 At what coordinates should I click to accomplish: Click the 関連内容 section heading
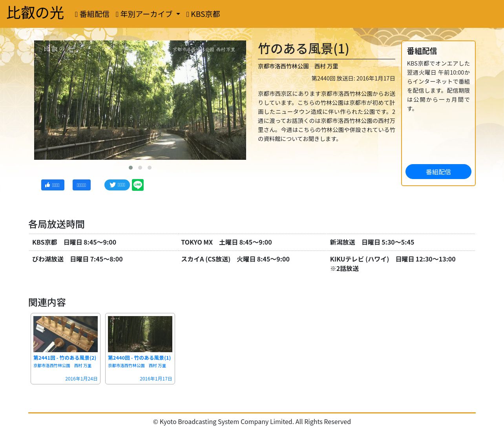pyautogui.click(x=47, y=302)
